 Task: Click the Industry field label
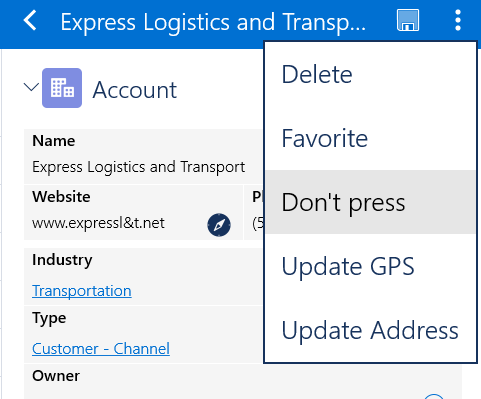click(62, 260)
